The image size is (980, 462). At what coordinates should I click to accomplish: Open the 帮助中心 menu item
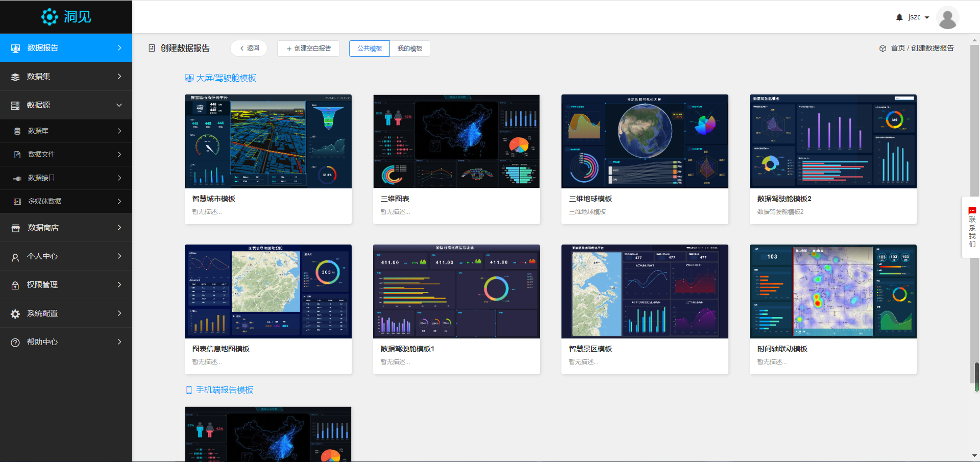pyautogui.click(x=66, y=342)
